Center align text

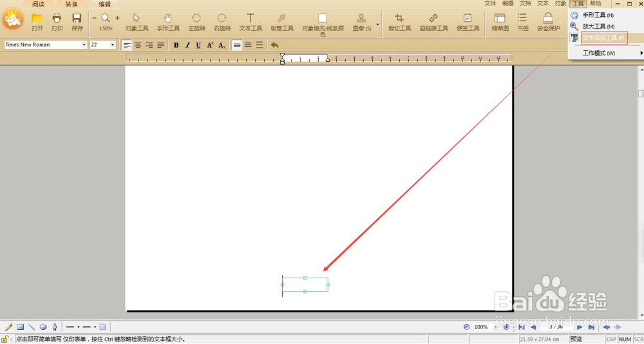click(138, 45)
